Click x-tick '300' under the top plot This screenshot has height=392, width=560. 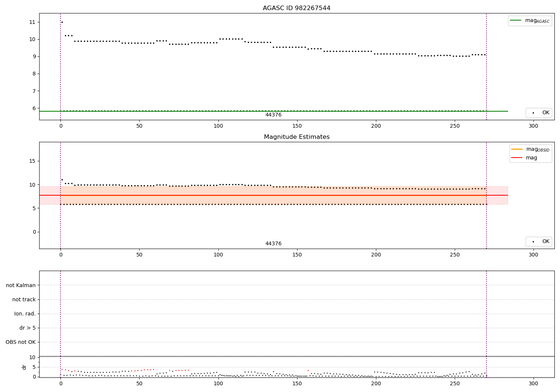(x=533, y=126)
